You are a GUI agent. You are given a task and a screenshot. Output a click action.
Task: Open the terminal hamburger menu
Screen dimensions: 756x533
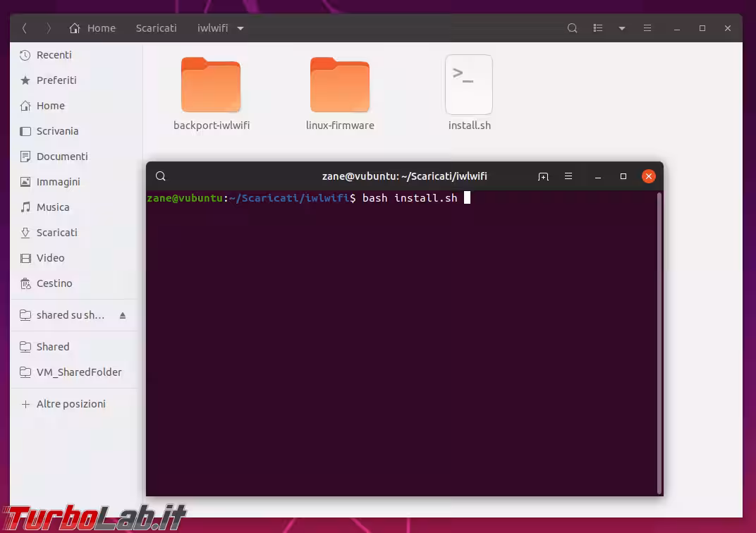[x=568, y=176]
